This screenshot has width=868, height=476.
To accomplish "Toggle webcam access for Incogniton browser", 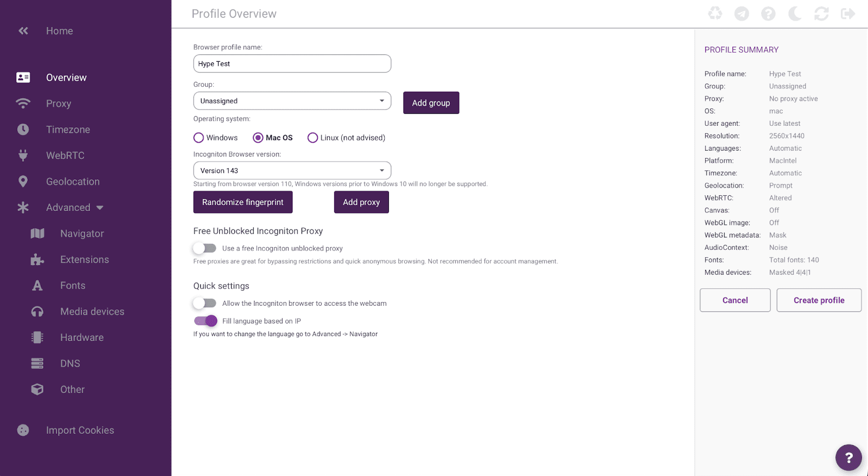I will 205,303.
